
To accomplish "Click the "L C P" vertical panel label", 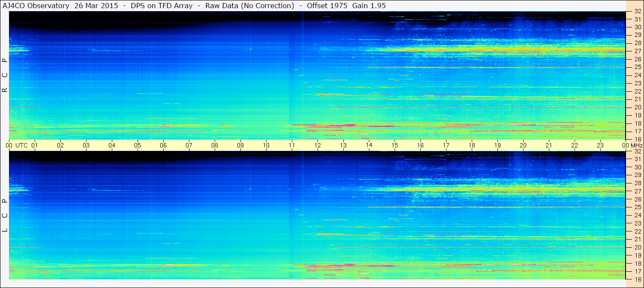I will coord(5,216).
